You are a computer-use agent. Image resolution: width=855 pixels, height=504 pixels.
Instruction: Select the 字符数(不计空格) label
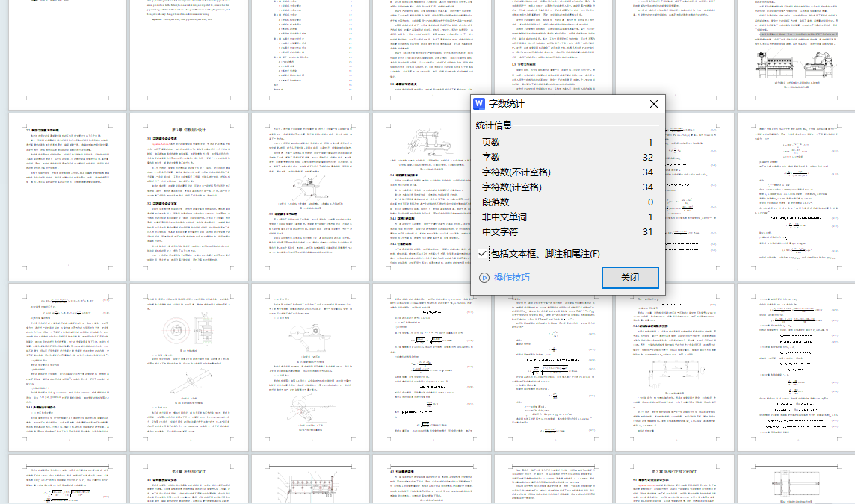click(x=516, y=172)
